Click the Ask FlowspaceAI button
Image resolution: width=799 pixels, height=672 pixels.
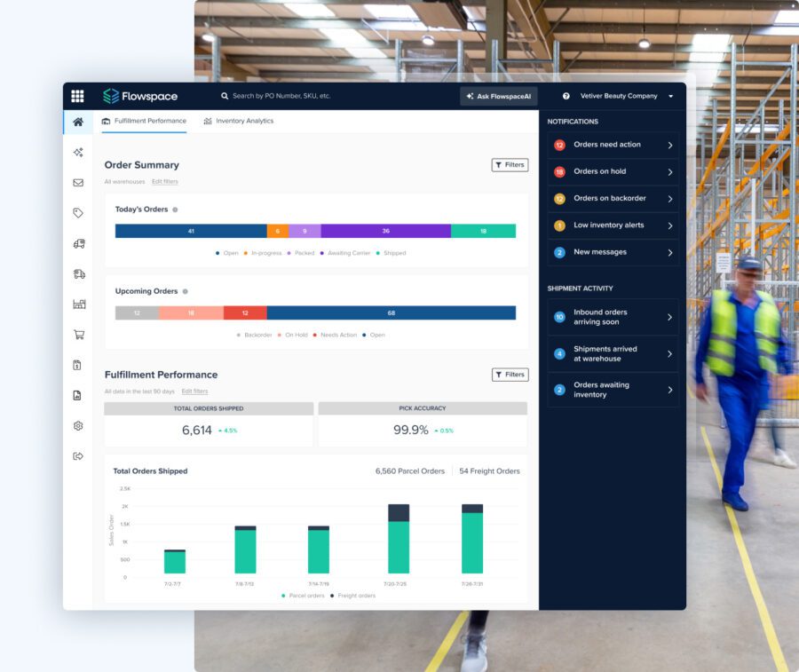[498, 96]
